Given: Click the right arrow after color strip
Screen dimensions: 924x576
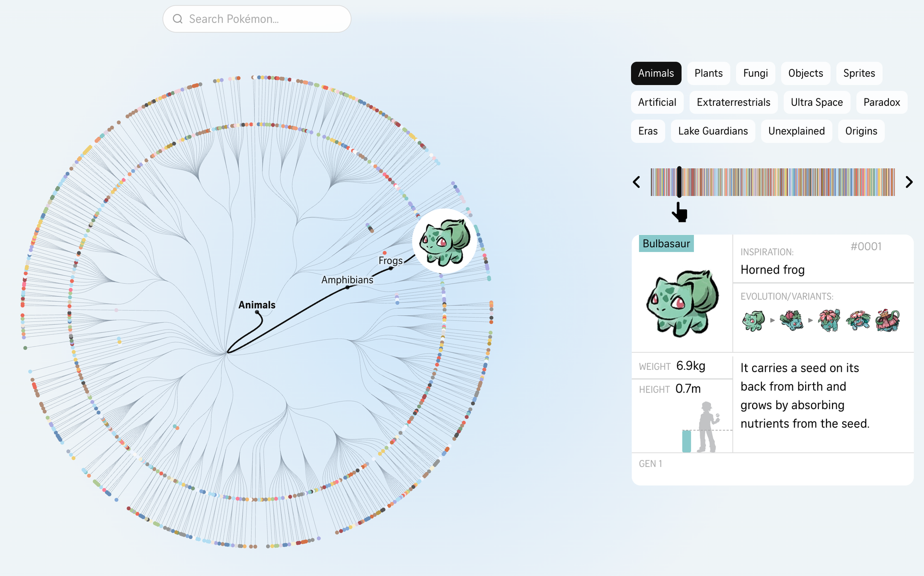Looking at the screenshot, I should pyautogui.click(x=909, y=182).
